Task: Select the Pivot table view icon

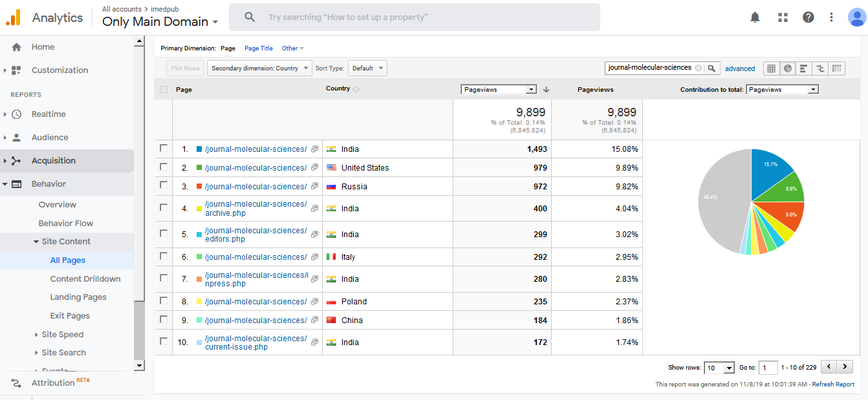Action: pyautogui.click(x=837, y=68)
